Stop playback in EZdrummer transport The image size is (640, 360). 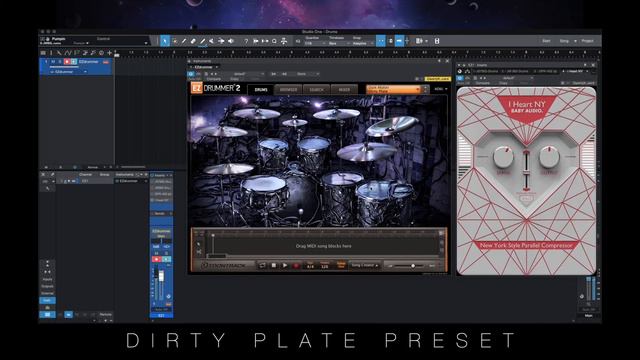(274, 265)
